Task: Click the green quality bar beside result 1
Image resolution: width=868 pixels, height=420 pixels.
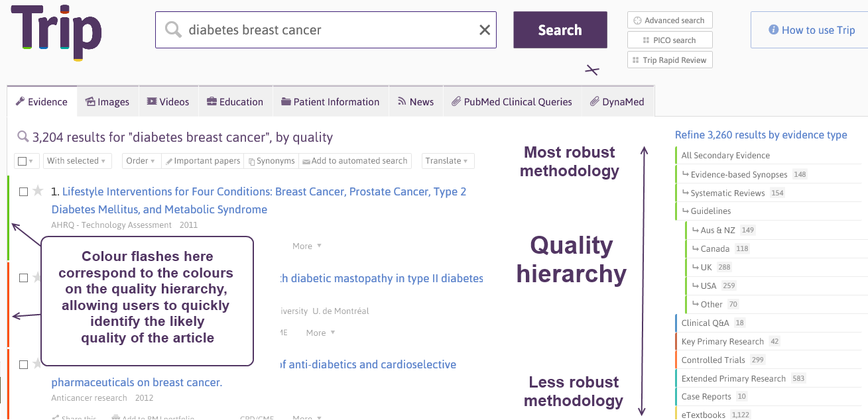Action: (x=8, y=217)
